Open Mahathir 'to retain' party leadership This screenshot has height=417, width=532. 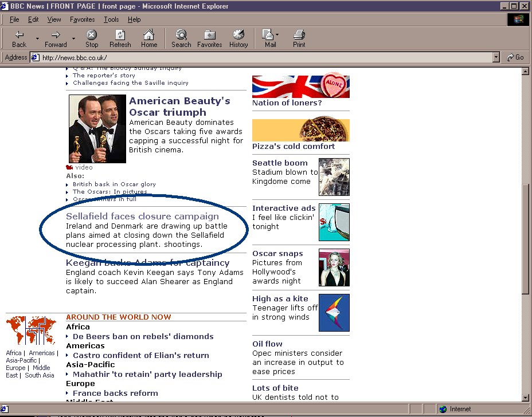coord(147,374)
